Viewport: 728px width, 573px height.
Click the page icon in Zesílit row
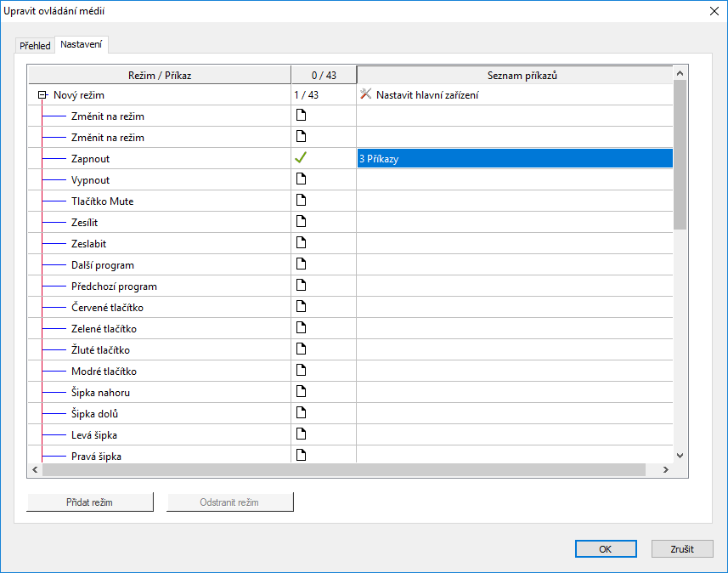coord(300,222)
